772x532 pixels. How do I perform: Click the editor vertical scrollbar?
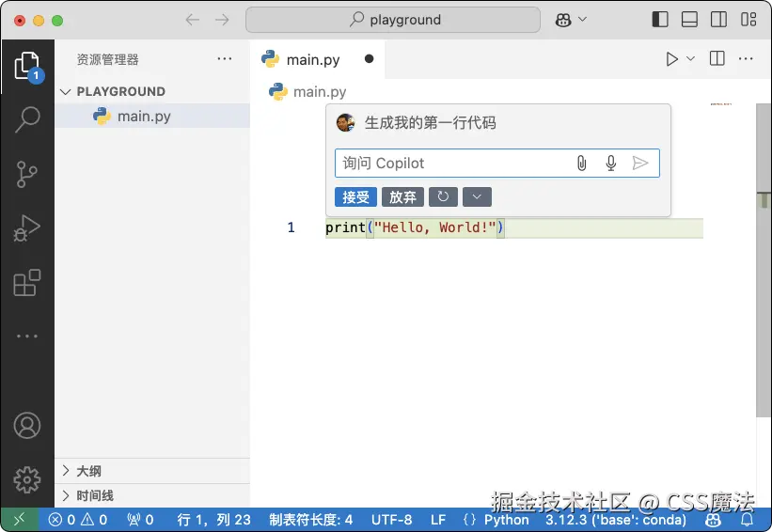(x=764, y=261)
